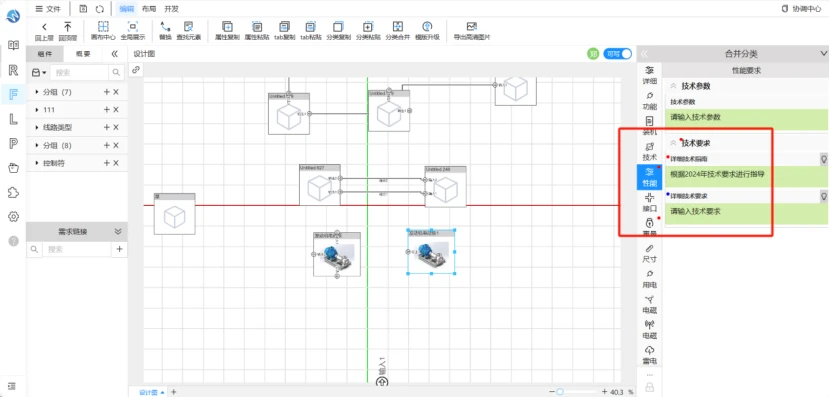Open the 雷电 (Lightning) property tab

point(649,355)
